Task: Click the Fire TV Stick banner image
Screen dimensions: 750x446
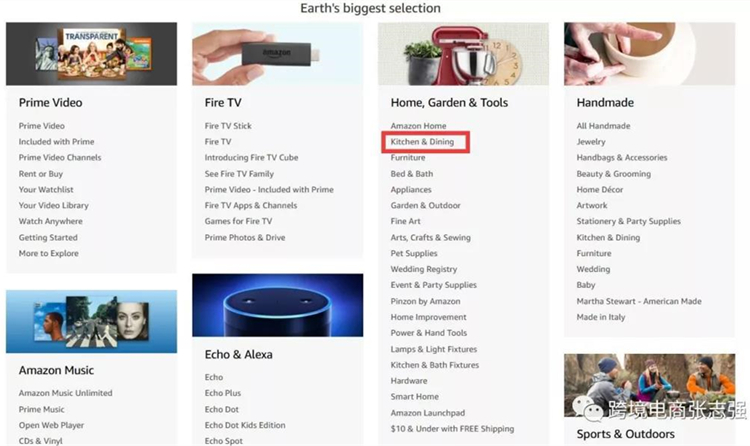Action: tap(277, 54)
